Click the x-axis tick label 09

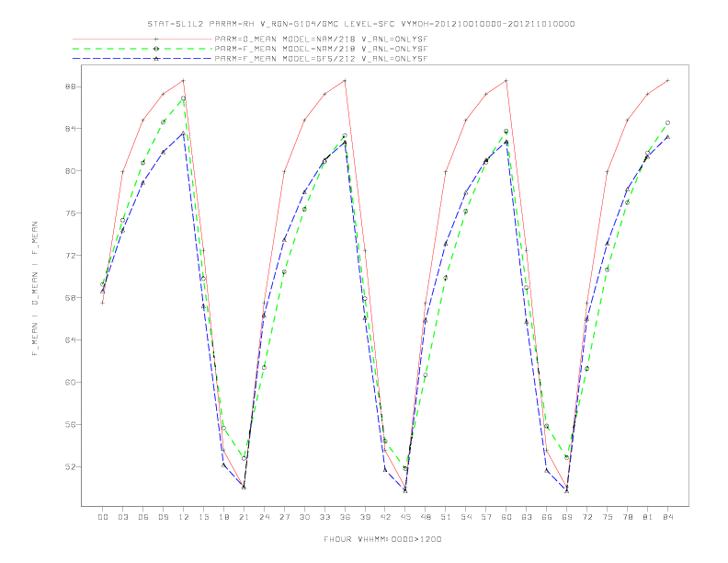[164, 517]
